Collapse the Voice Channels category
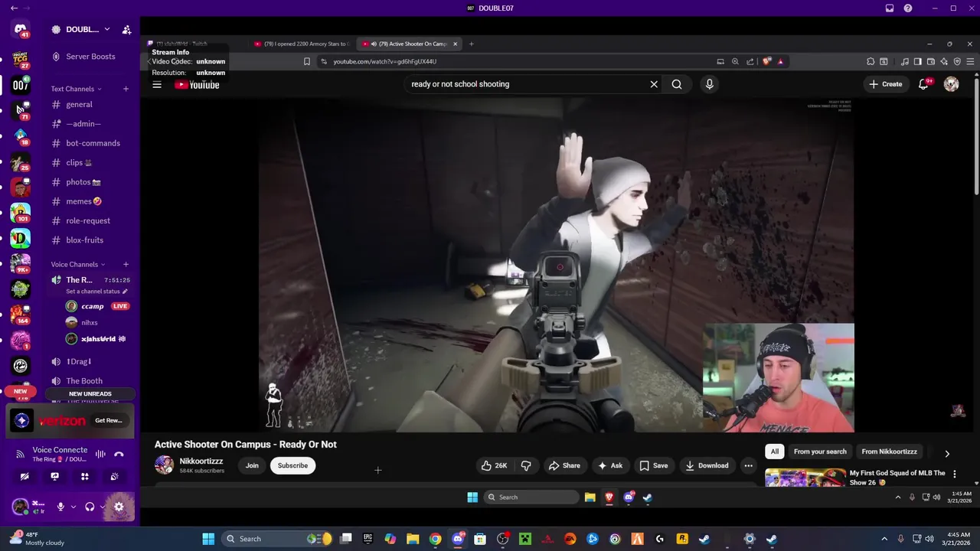Image resolution: width=980 pixels, height=551 pixels. click(78, 264)
